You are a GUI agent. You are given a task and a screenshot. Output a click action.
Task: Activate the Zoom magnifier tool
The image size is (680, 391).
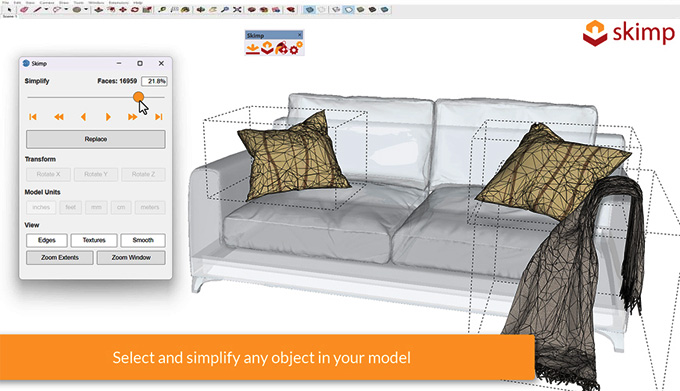pyautogui.click(x=225, y=10)
